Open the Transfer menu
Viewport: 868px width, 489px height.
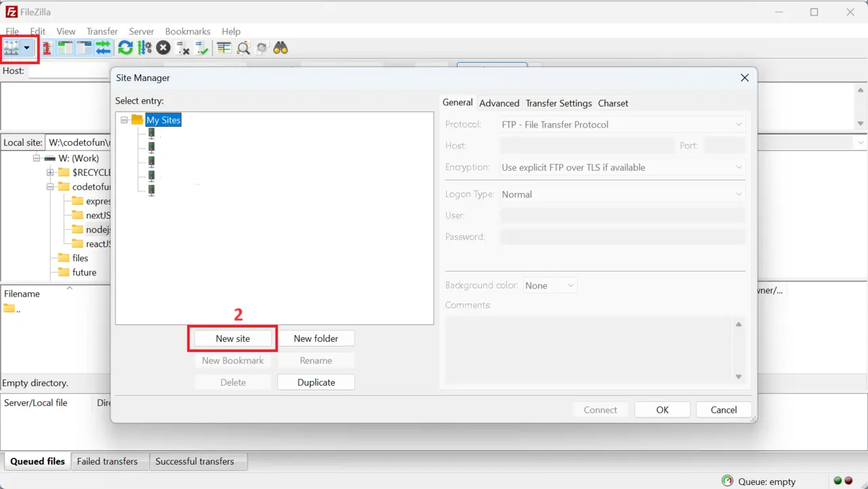(102, 31)
